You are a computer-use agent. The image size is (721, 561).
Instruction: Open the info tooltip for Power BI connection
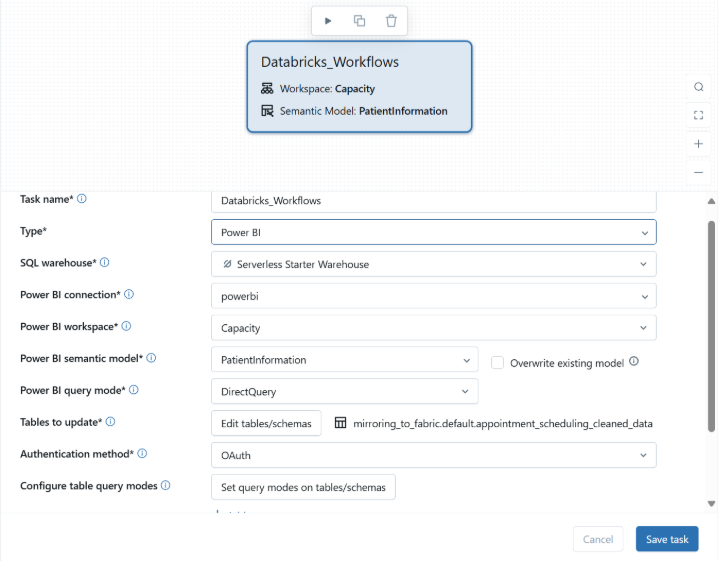click(x=129, y=294)
